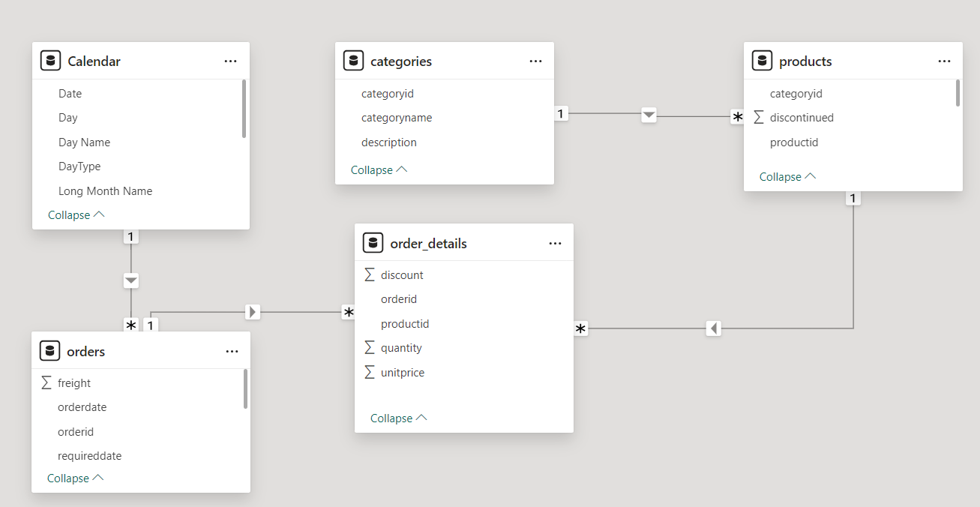Collapse the categories table card
This screenshot has height=507, width=980.
pos(379,170)
